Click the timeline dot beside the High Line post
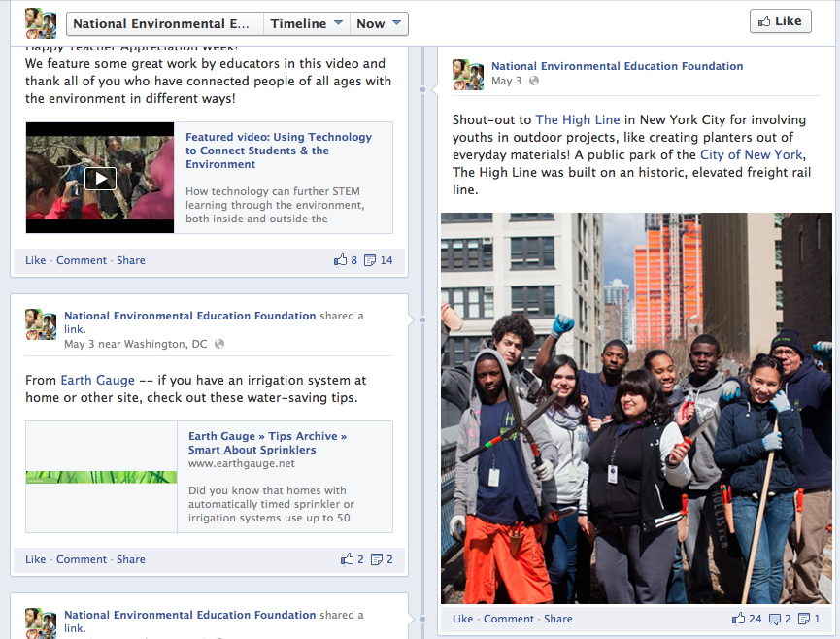Image resolution: width=840 pixels, height=639 pixels. (x=422, y=90)
